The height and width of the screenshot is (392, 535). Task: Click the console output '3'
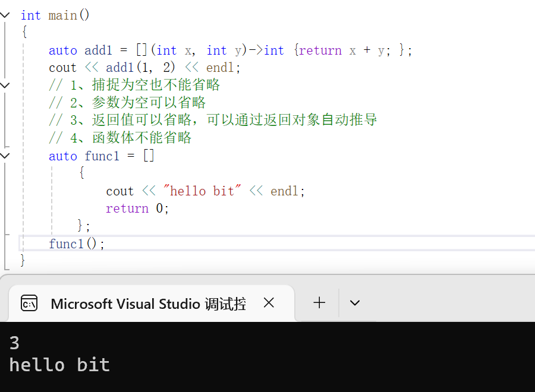14,343
